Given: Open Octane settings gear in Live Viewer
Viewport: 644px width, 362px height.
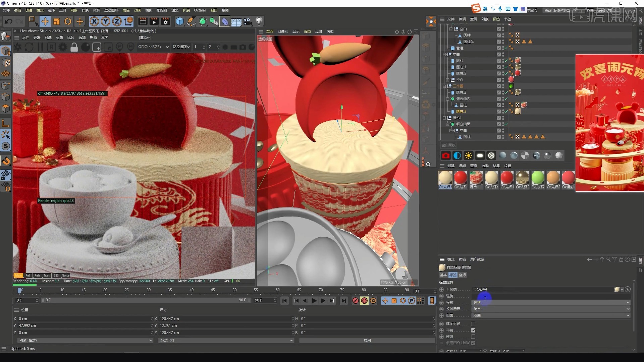Looking at the screenshot, I should (x=63, y=47).
